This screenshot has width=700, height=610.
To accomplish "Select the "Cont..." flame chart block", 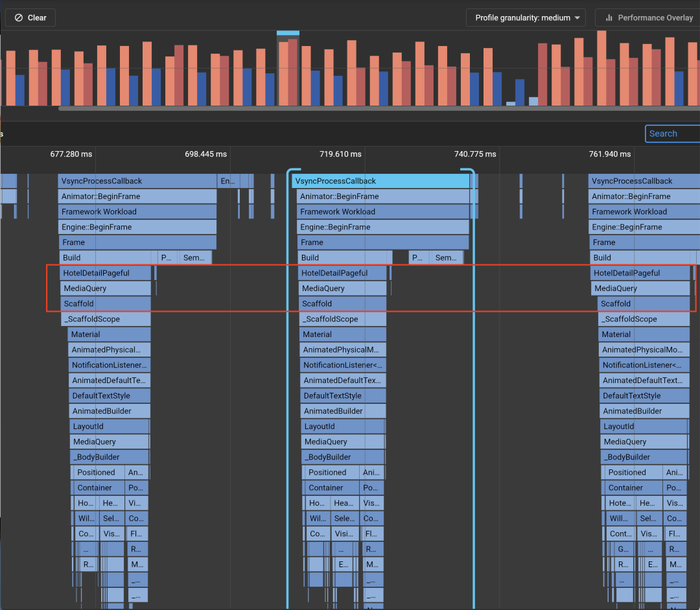I will 620,534.
